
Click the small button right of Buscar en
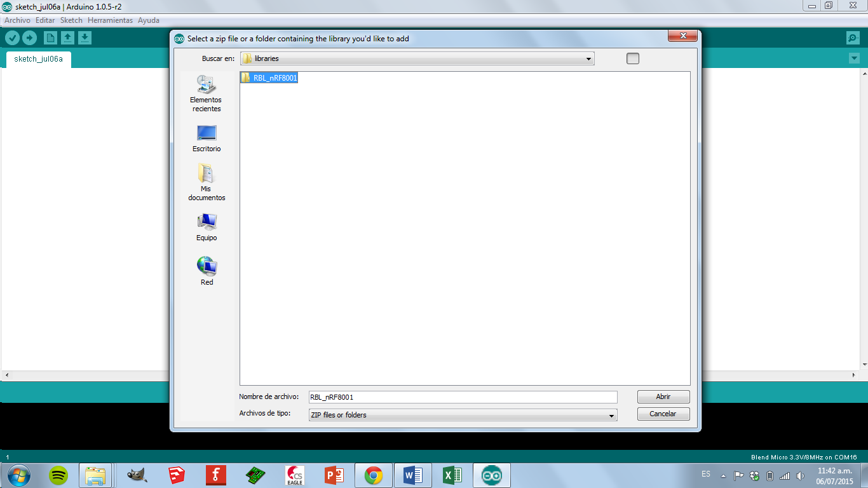tap(633, 58)
